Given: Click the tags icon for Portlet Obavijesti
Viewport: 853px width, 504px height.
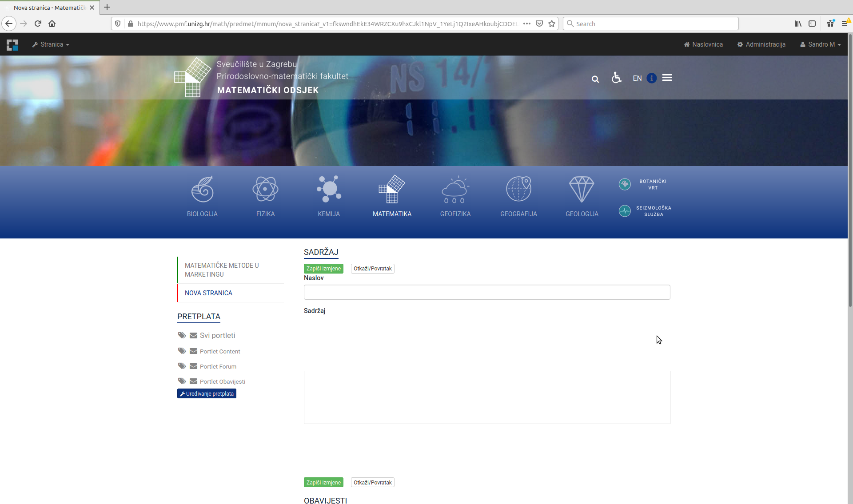Looking at the screenshot, I should coord(182,381).
